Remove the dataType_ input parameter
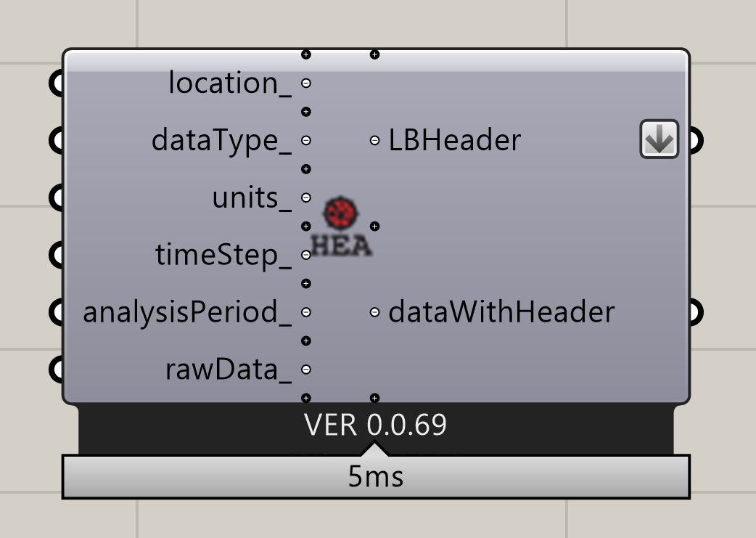This screenshot has height=538, width=756. [x=305, y=140]
